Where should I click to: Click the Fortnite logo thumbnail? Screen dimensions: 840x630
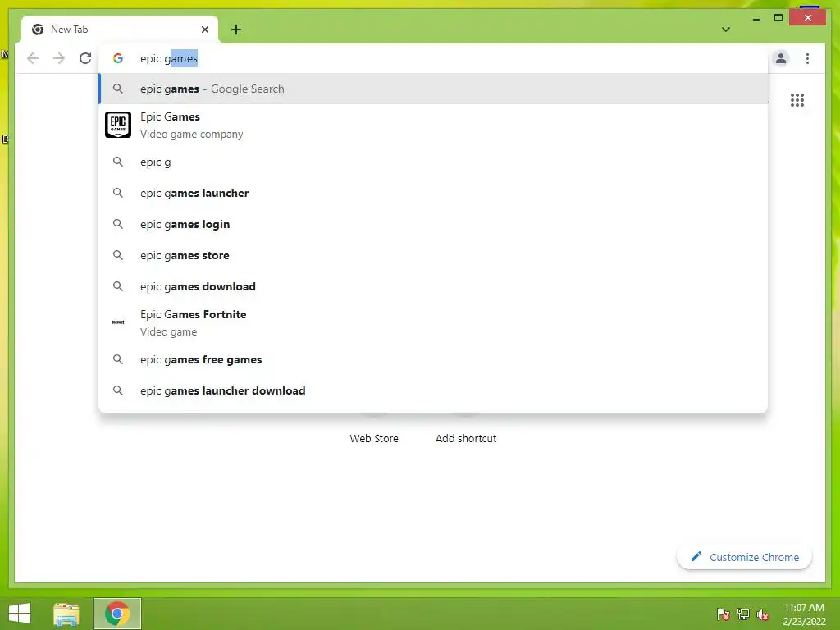pyautogui.click(x=118, y=322)
